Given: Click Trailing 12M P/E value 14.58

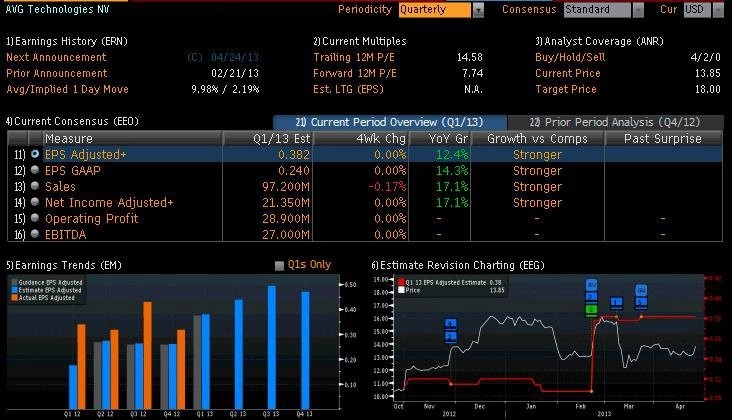Looking at the screenshot, I should (470, 57).
